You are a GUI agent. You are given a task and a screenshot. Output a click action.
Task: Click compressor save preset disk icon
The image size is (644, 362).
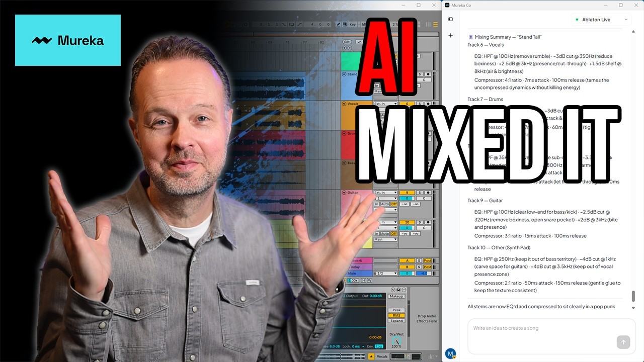click(398, 290)
